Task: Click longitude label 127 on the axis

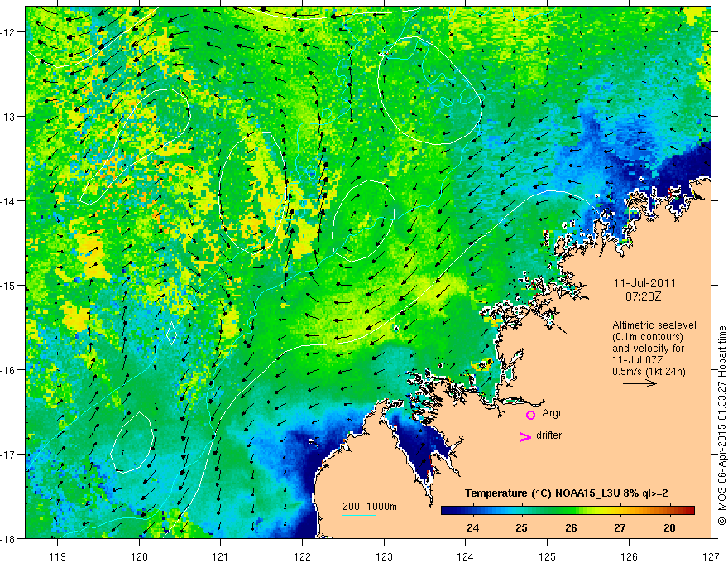Action: [711, 556]
